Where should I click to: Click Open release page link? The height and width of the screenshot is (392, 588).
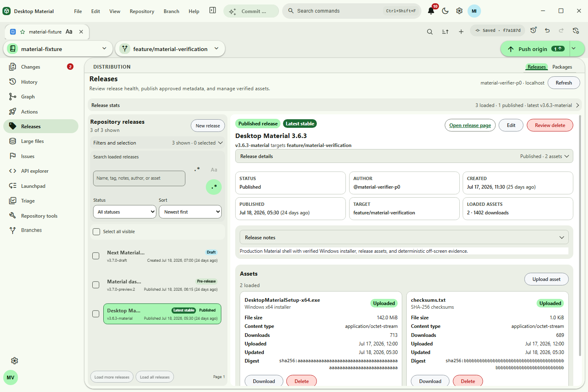[x=470, y=125]
